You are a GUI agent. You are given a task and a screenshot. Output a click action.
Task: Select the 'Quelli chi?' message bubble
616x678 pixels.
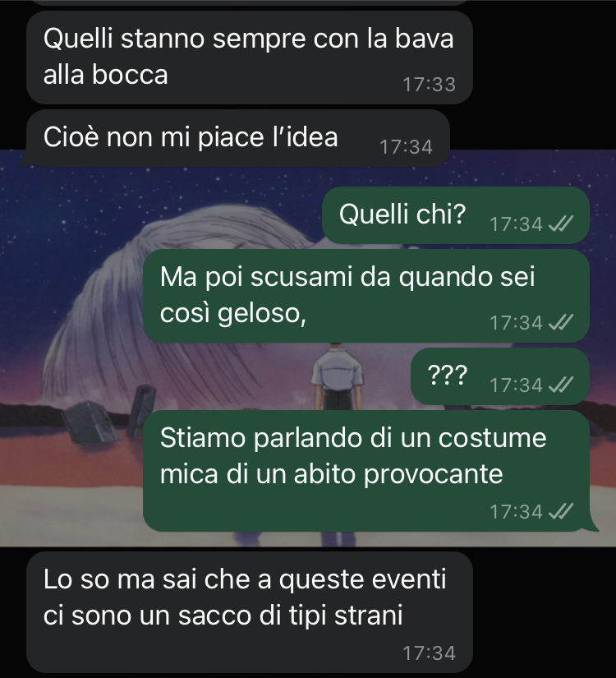click(x=456, y=215)
